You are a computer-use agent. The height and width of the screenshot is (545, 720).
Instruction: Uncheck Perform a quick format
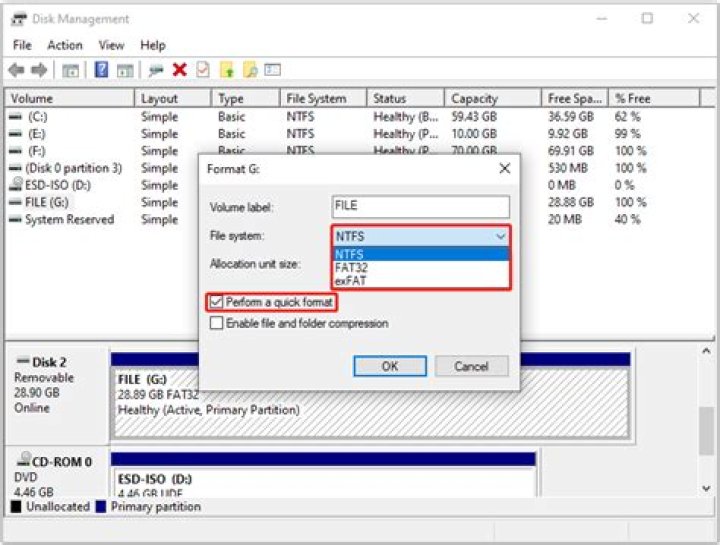(x=215, y=302)
